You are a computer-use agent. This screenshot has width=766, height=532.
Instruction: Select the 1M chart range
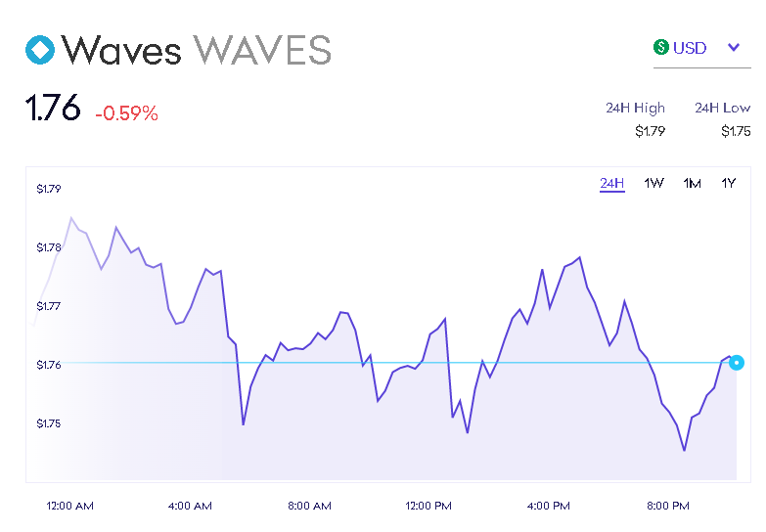692,183
